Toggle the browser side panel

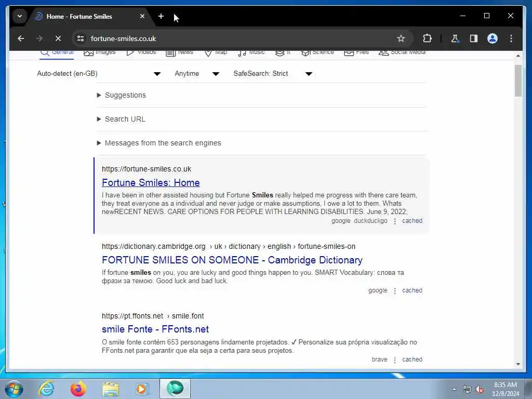[x=474, y=38]
